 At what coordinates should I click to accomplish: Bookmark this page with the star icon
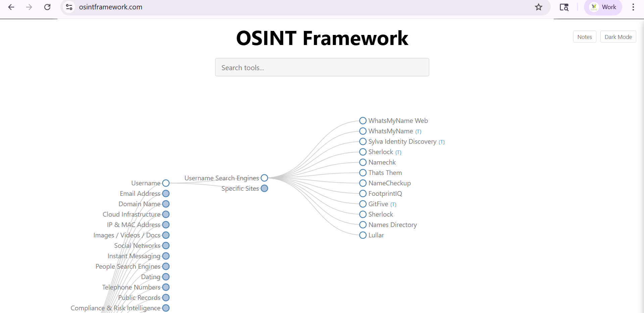tap(539, 7)
